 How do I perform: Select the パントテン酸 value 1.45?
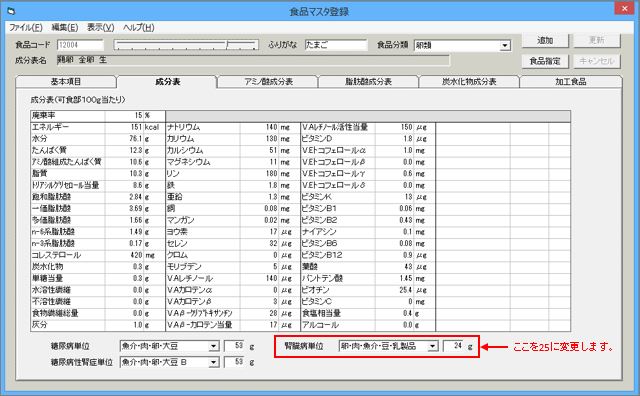[x=394, y=278]
